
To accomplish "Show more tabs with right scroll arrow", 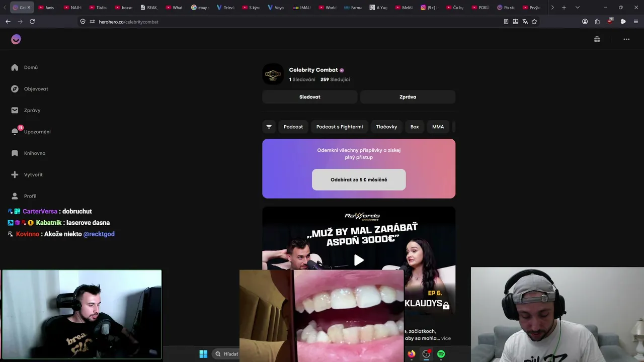I will point(552,8).
